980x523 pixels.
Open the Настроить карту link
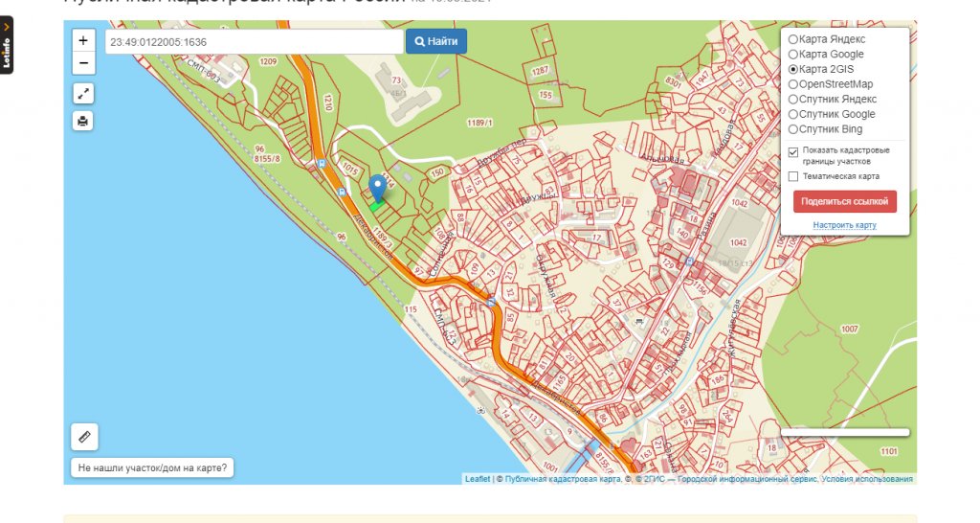coord(844,225)
